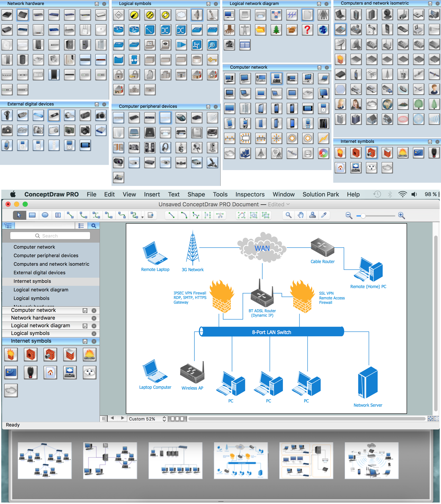Toggle list view button in sidebar

pos(81,226)
